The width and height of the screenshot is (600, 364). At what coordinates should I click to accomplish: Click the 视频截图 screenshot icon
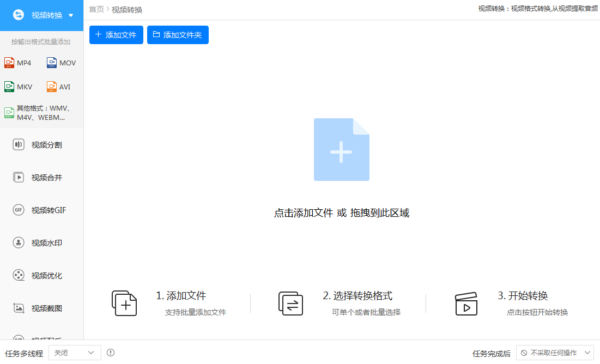click(x=19, y=308)
